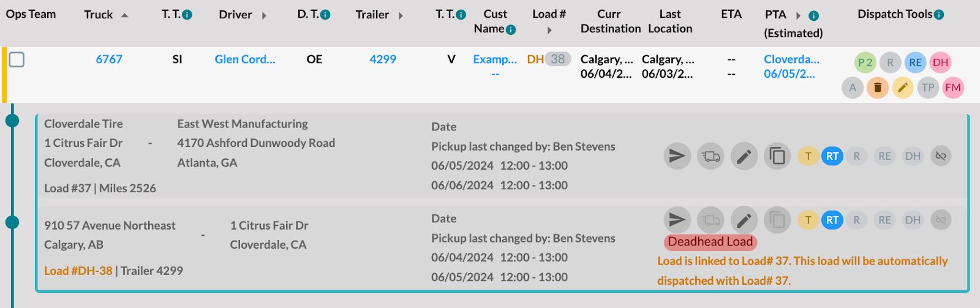Screen dimensions: 980x308
Task: Toggle the blue RT badge for Load DH-38
Action: (832, 220)
